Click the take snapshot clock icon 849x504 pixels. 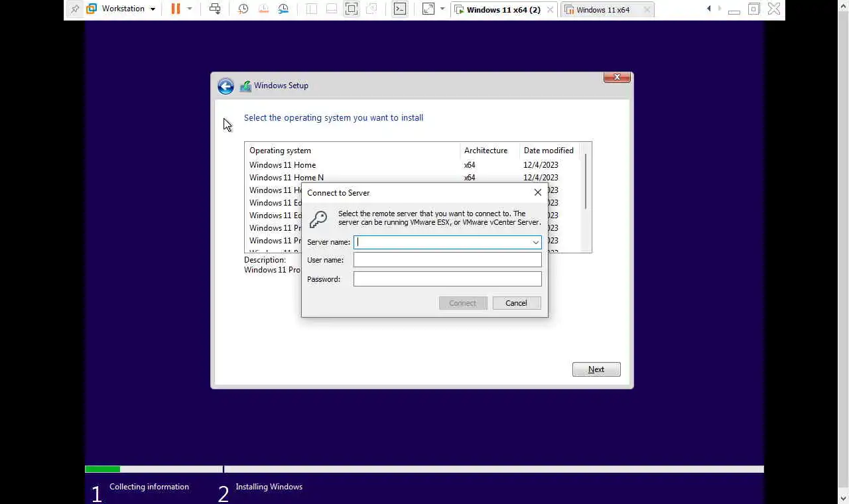[243, 9]
